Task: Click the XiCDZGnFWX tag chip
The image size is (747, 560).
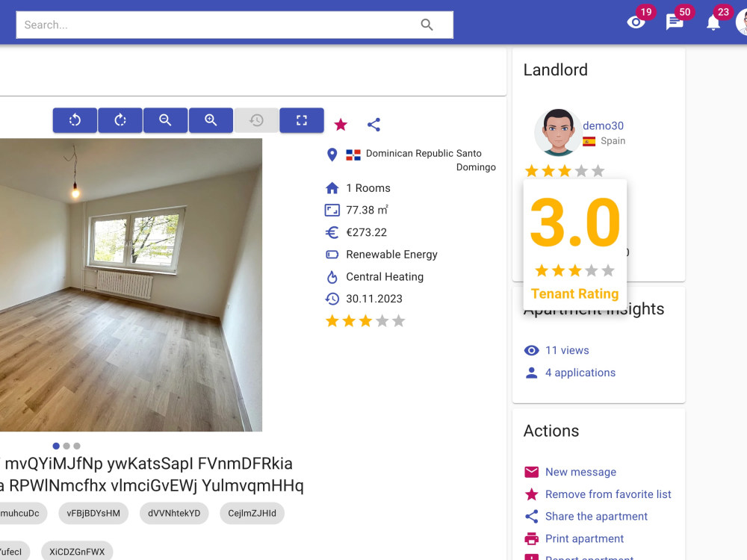Action: 77,552
